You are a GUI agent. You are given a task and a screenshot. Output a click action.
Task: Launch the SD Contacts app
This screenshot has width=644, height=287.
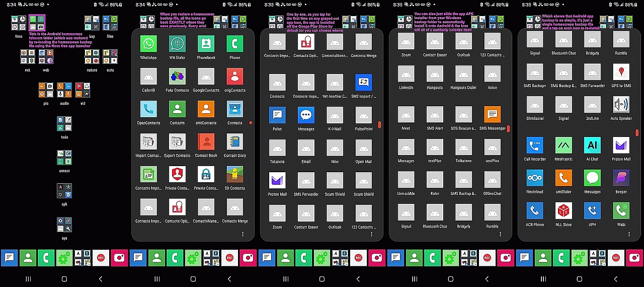(235, 175)
